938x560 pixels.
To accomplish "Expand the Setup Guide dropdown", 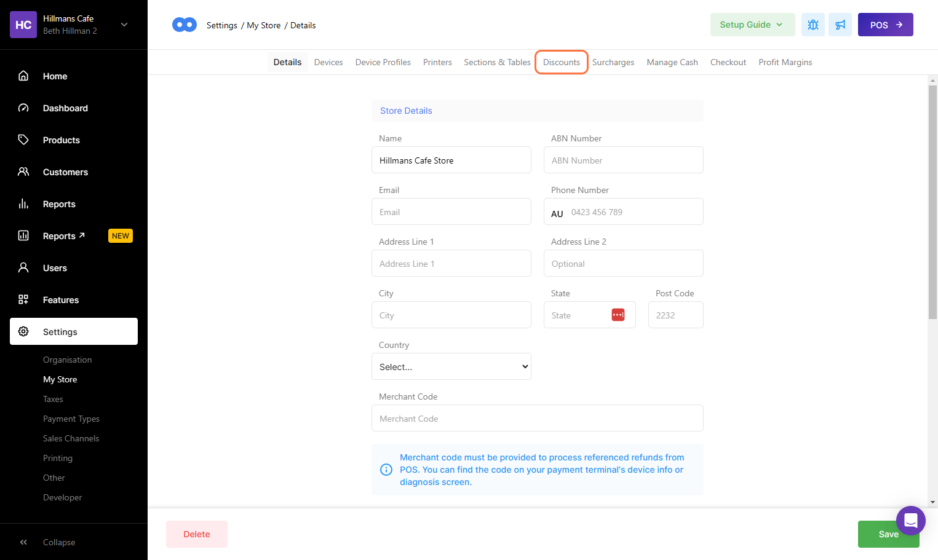I will [x=752, y=25].
